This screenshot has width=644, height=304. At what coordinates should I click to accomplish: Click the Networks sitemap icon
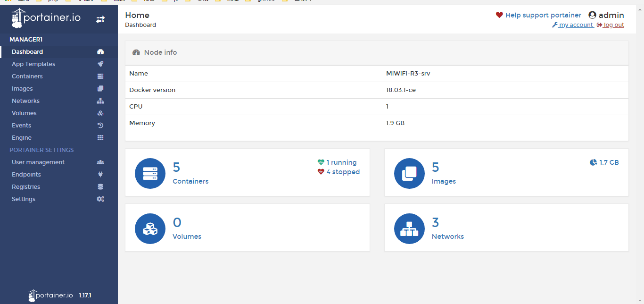tap(100, 101)
